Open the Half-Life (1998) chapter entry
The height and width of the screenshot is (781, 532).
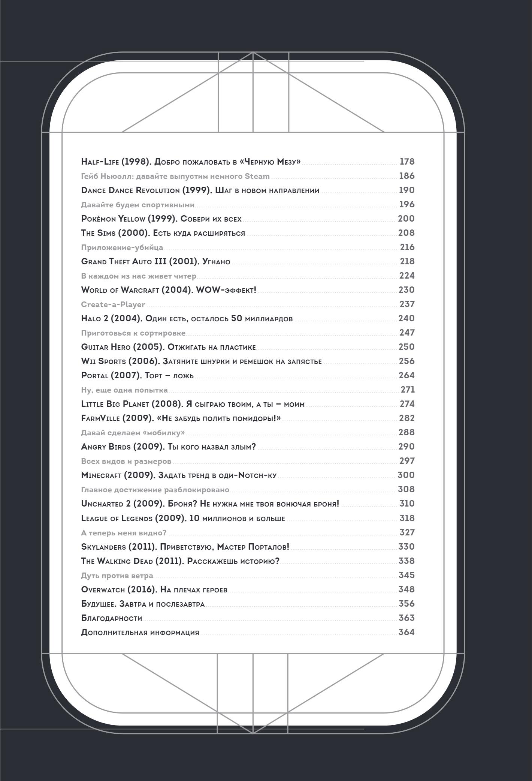point(248,162)
